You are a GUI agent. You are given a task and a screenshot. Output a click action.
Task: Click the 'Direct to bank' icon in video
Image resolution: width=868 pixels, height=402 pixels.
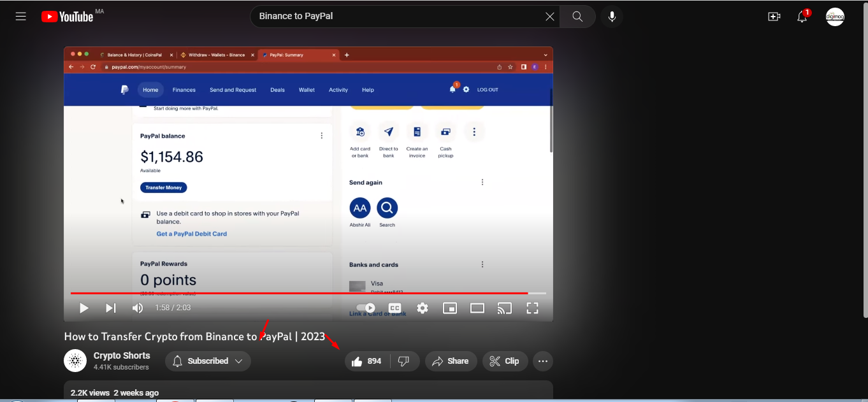(389, 132)
